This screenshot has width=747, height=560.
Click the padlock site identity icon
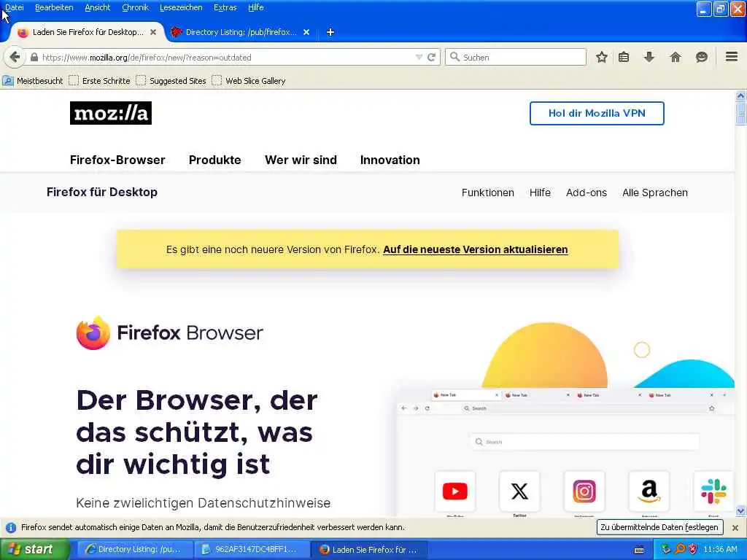(34, 57)
